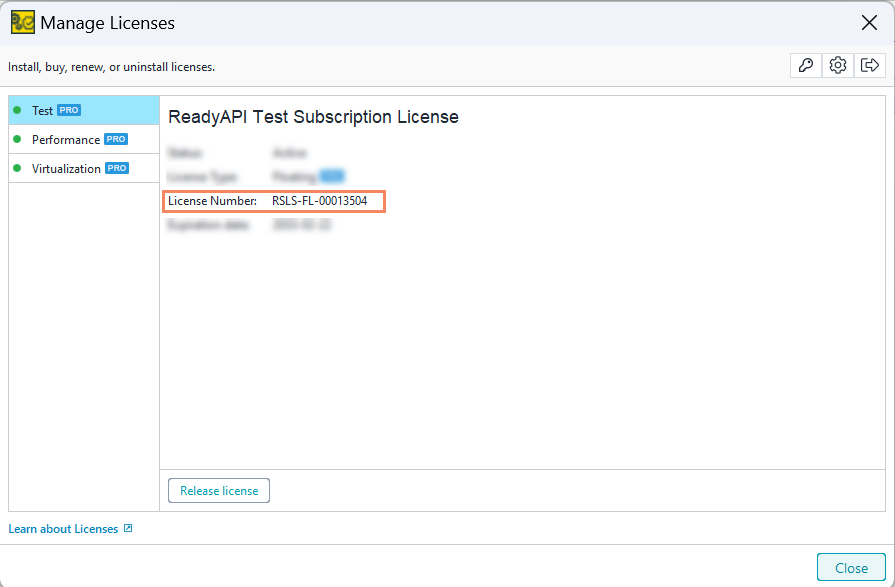Select the Performance license entry
Image resolution: width=895 pixels, height=587 pixels.
pos(84,139)
